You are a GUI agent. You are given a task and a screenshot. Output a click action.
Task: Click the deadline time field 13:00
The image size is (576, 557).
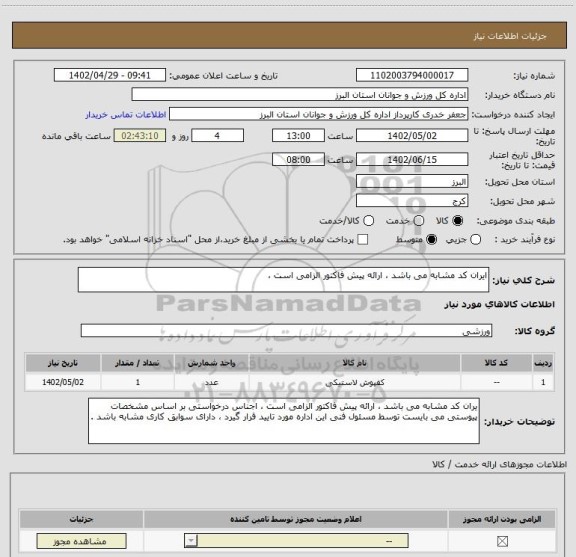click(298, 136)
